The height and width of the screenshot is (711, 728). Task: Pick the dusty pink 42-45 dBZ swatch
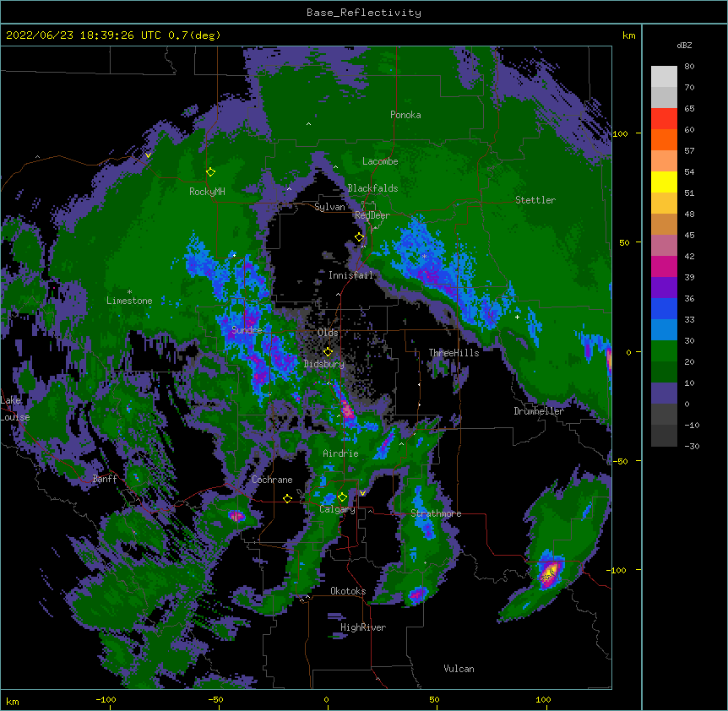pos(664,246)
